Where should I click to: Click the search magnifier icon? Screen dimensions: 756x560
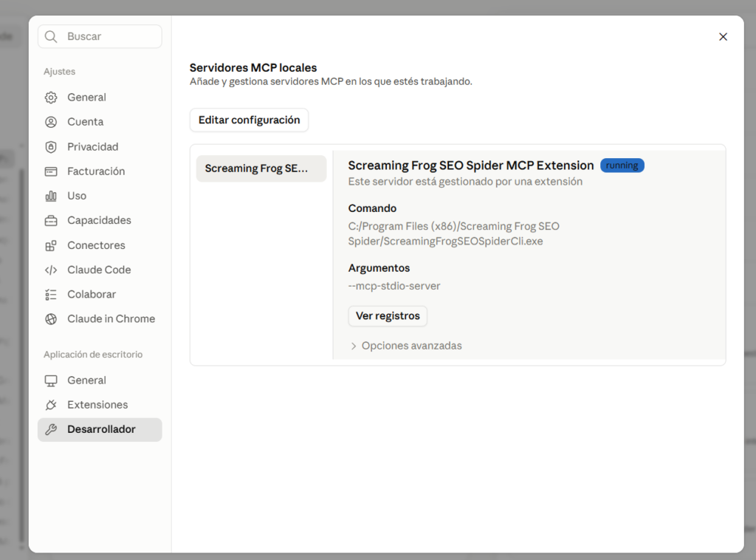pos(51,37)
